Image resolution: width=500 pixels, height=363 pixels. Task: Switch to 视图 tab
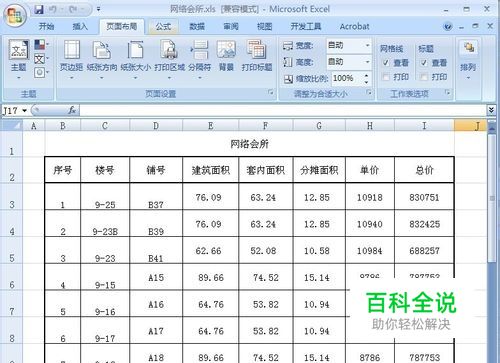pos(265,26)
